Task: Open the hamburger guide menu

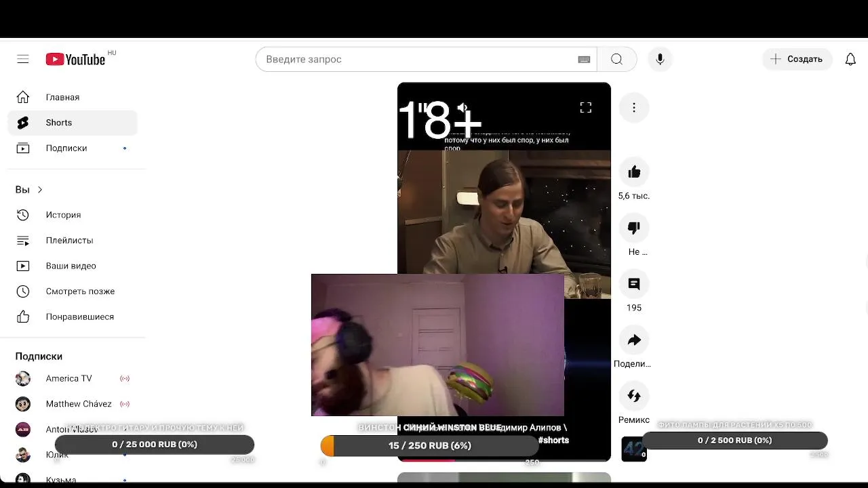Action: click(x=23, y=59)
